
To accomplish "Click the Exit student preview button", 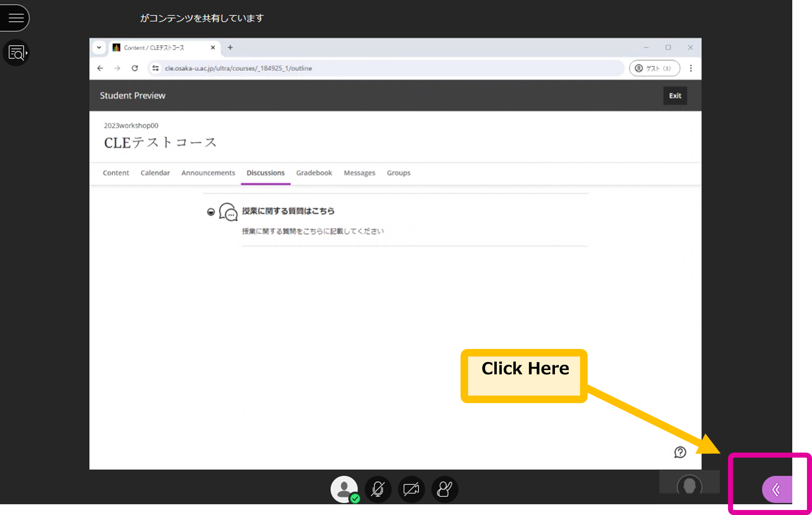I will [x=675, y=96].
